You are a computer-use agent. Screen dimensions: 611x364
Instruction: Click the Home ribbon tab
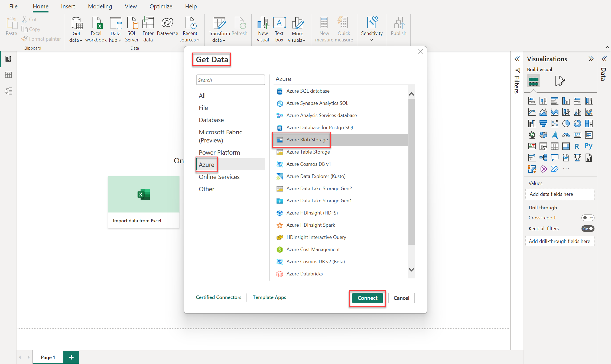(41, 6)
